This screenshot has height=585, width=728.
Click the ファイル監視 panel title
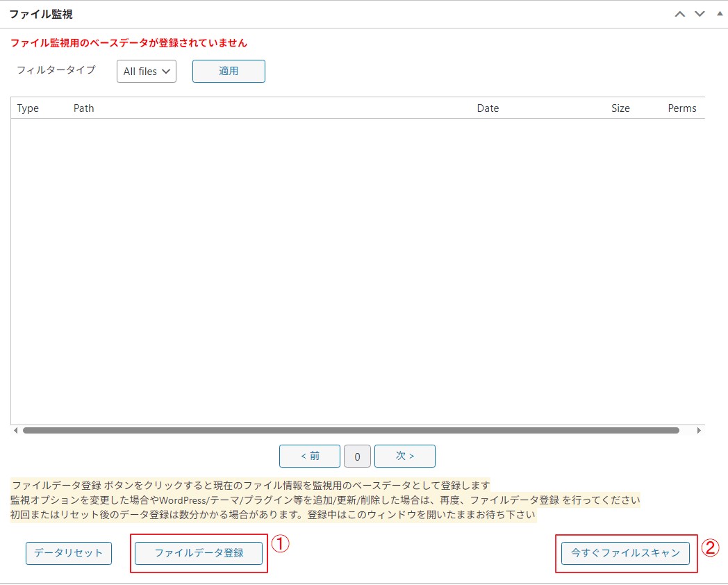click(x=41, y=14)
